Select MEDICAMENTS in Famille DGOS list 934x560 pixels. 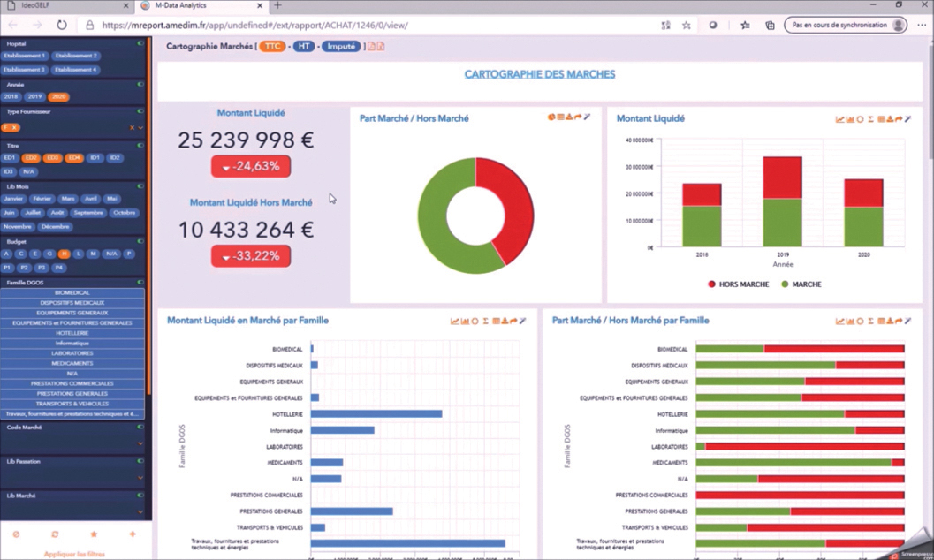pyautogui.click(x=72, y=364)
